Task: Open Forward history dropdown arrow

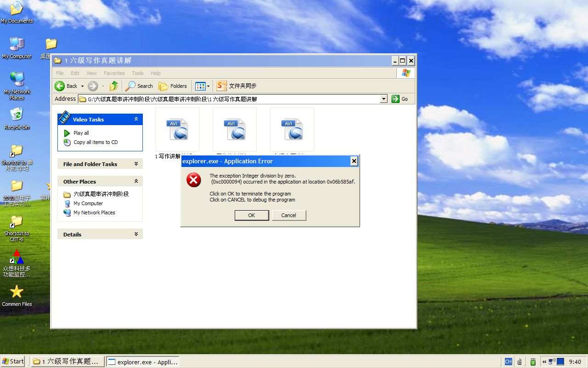Action: [103, 86]
